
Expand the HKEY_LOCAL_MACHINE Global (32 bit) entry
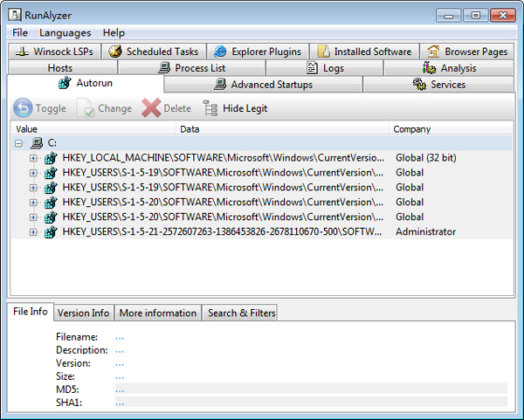(33, 158)
